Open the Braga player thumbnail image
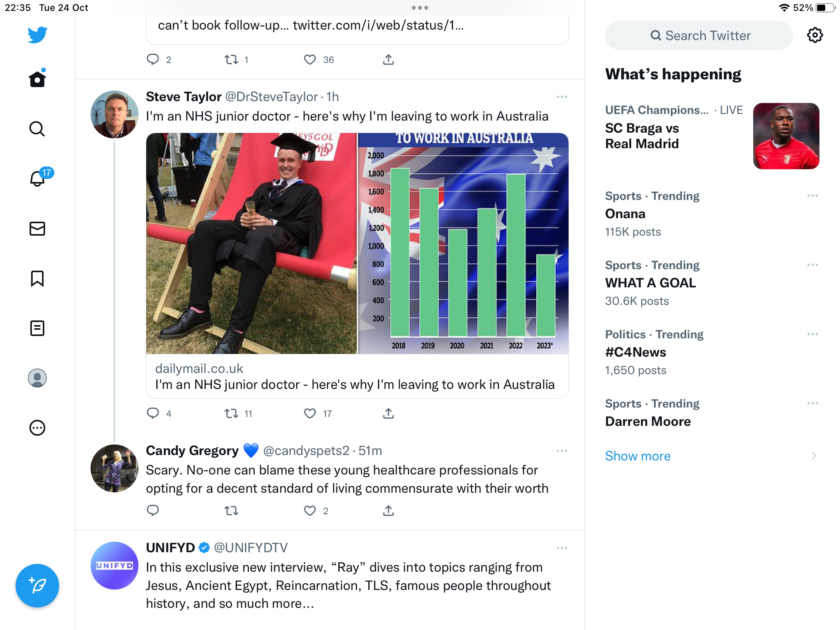840x630 pixels. coord(786,136)
